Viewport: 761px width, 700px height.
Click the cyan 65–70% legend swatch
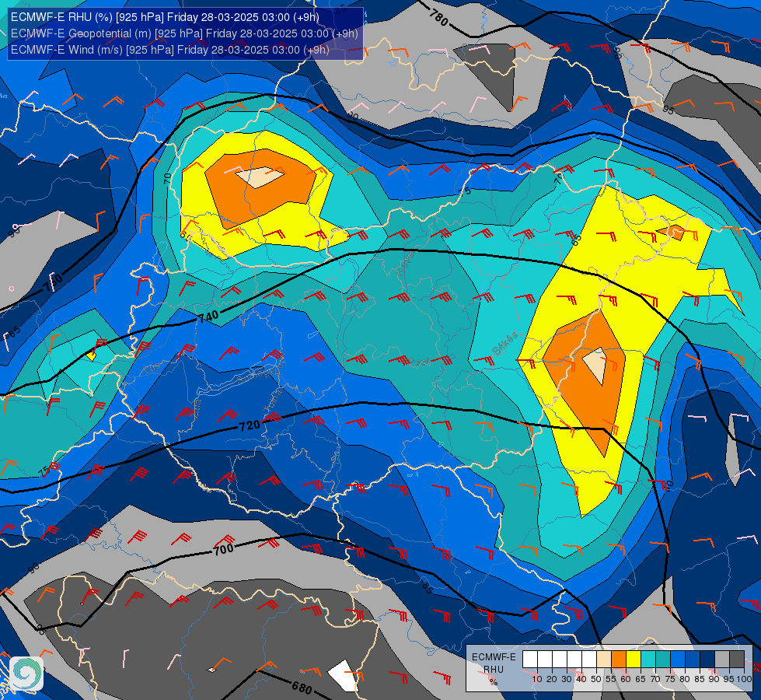point(648,659)
